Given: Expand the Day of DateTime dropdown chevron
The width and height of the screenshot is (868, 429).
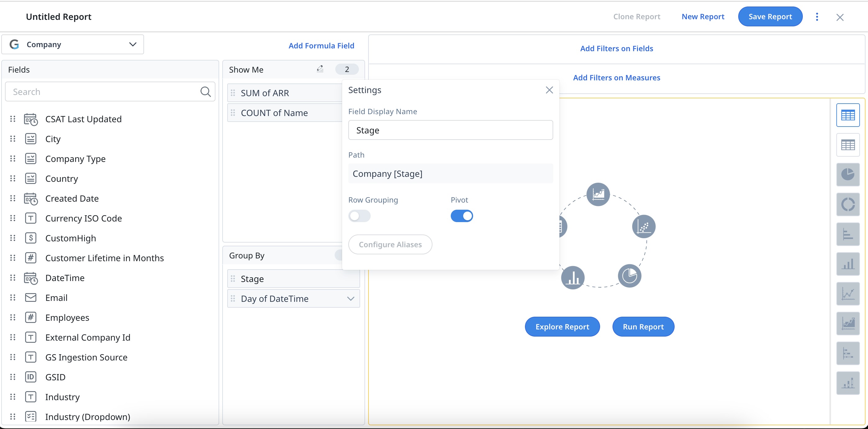Looking at the screenshot, I should coord(351,299).
